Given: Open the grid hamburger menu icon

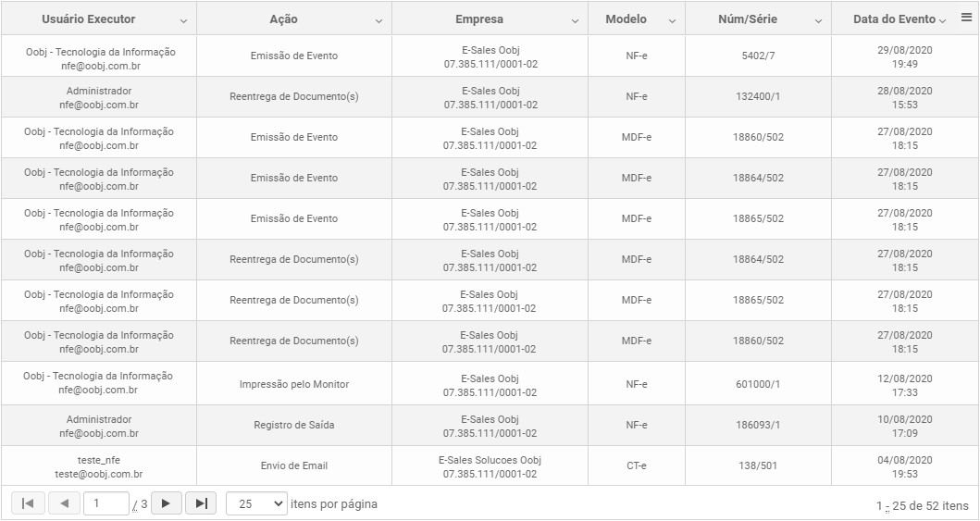Looking at the screenshot, I should click(966, 18).
